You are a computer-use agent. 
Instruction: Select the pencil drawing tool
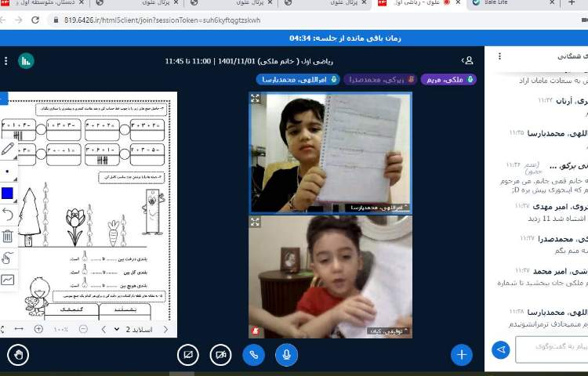pyautogui.click(x=8, y=148)
